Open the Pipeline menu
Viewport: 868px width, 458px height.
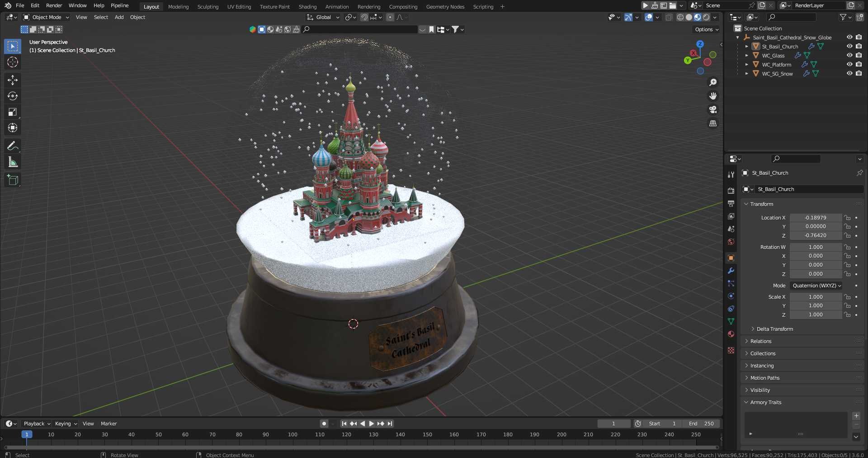[119, 5]
